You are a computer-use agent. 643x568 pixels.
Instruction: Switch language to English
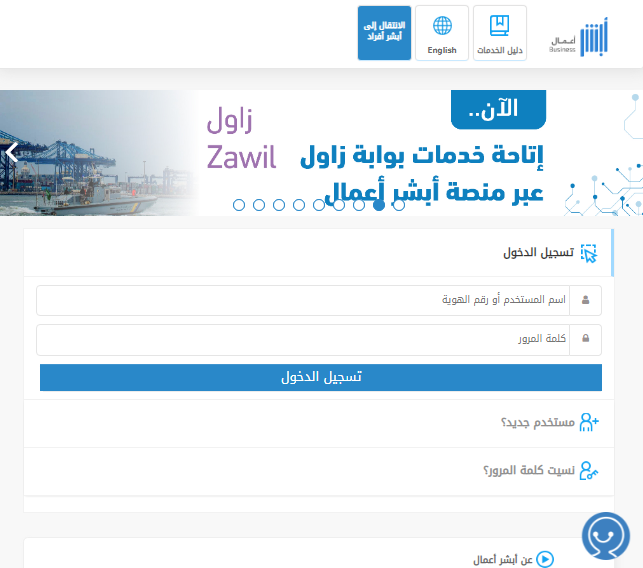[x=442, y=33]
